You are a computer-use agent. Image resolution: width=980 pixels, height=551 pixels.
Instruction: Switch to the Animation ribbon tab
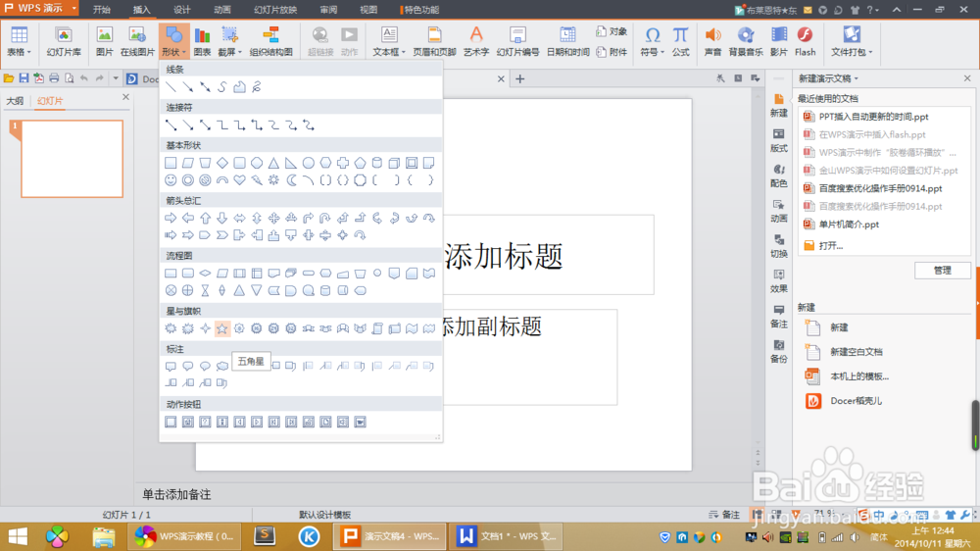pos(221,10)
